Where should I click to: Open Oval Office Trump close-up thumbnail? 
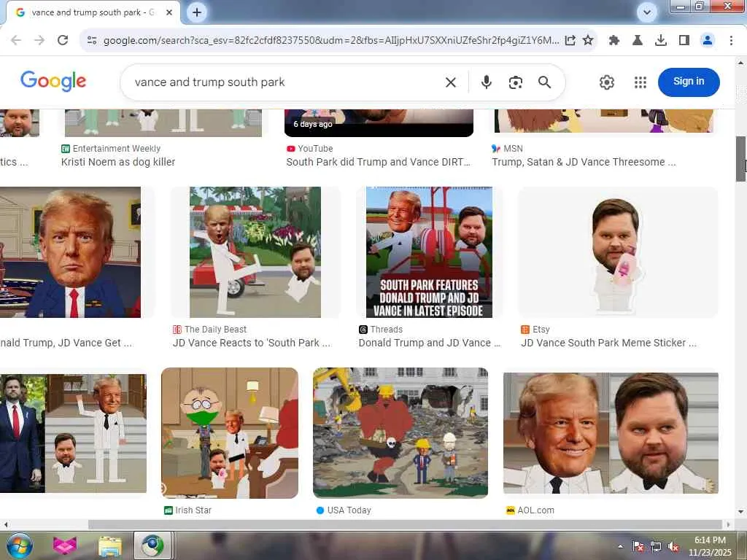(70, 252)
